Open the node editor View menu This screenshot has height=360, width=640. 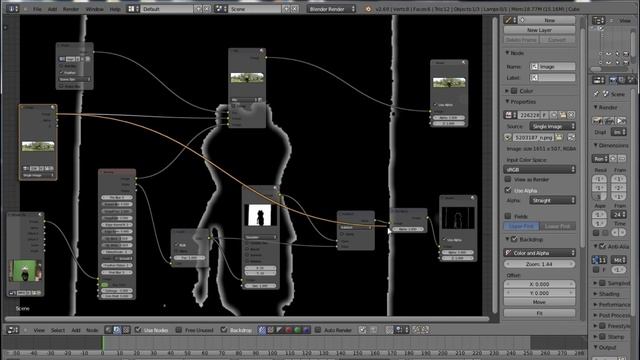[x=39, y=330]
